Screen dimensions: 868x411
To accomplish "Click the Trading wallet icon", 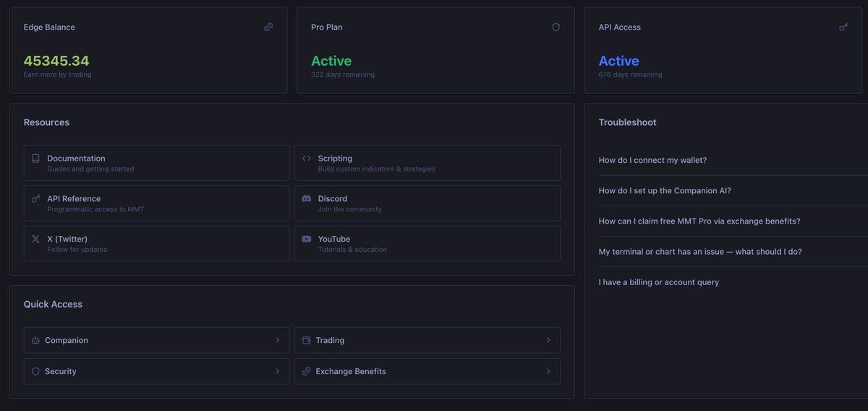I will pos(307,340).
